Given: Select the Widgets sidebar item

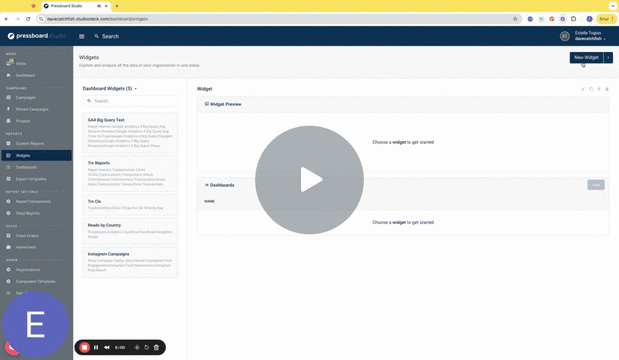Looking at the screenshot, I should (36, 156).
